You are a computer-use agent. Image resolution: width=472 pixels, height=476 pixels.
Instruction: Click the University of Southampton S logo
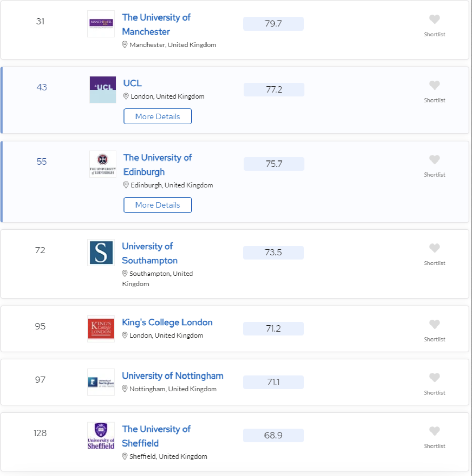click(101, 253)
